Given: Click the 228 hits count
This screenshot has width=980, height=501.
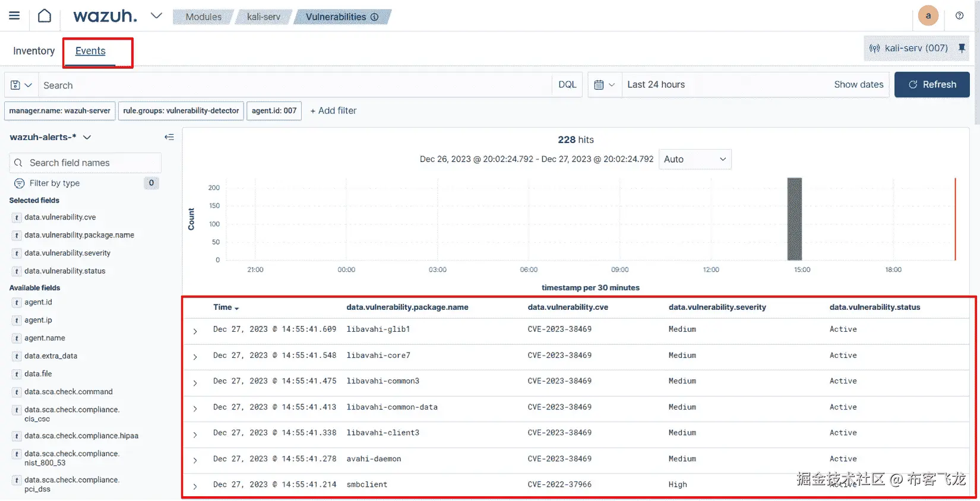Looking at the screenshot, I should [576, 139].
